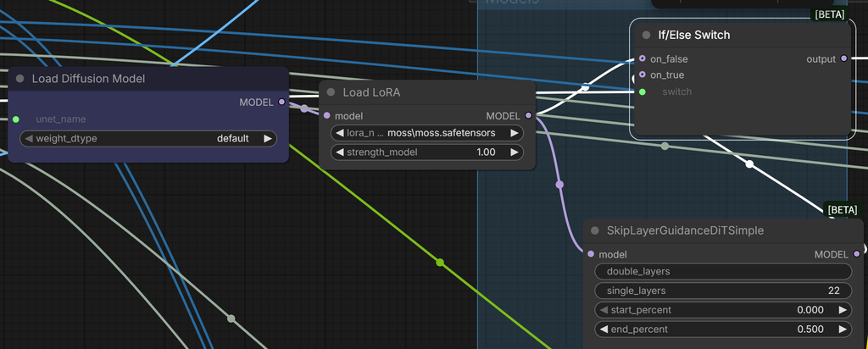Click the end_percent 0.500 value field

723,329
